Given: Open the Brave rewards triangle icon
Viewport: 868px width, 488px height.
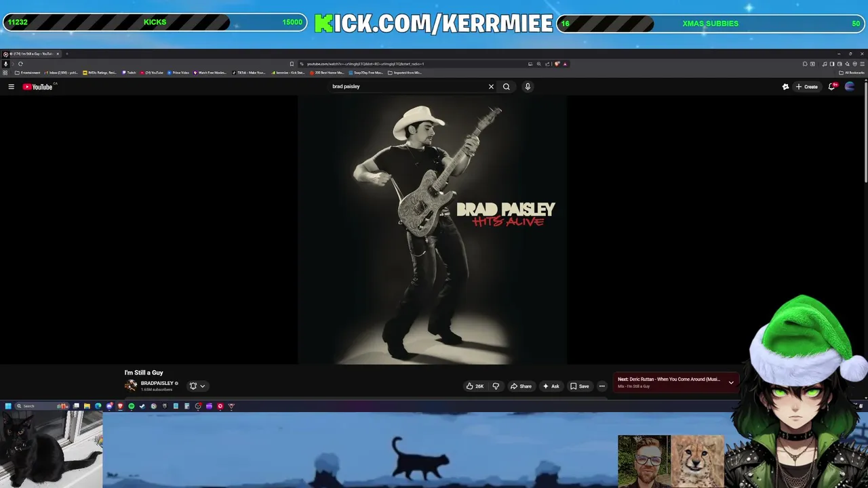Looking at the screenshot, I should [565, 64].
